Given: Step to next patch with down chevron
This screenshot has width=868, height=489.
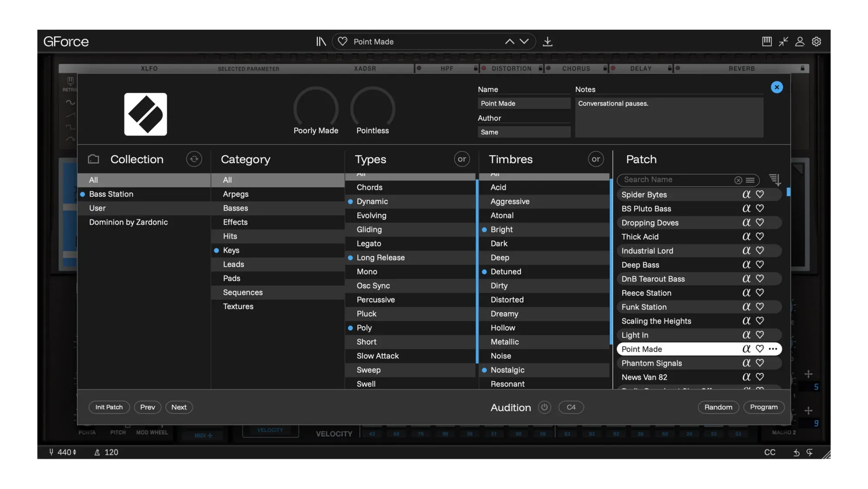Looking at the screenshot, I should point(524,41).
